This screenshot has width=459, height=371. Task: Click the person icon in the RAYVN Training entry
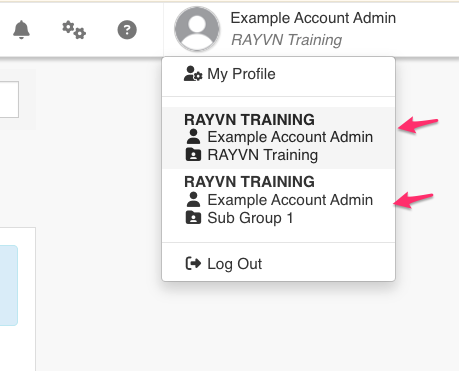193,137
